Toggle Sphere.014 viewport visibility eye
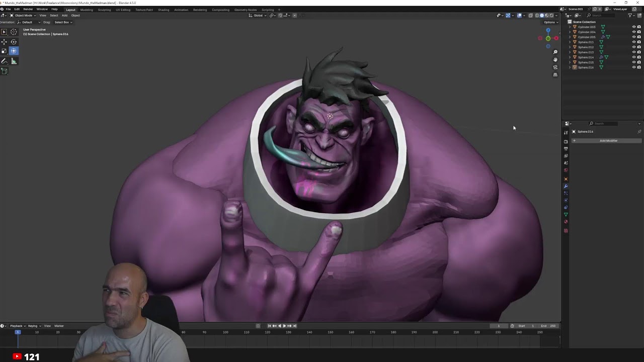The width and height of the screenshot is (644, 362). 633,57
